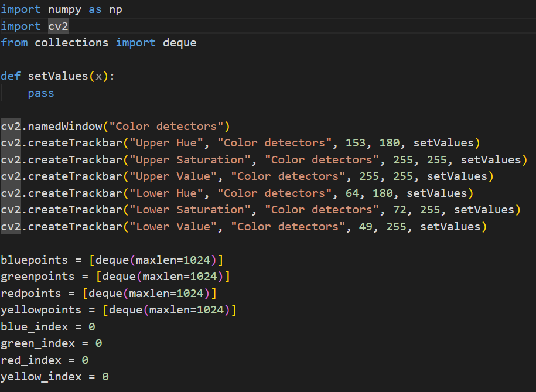536x392 pixels.
Task: Click the method name "namedWindow"
Action: [65, 127]
